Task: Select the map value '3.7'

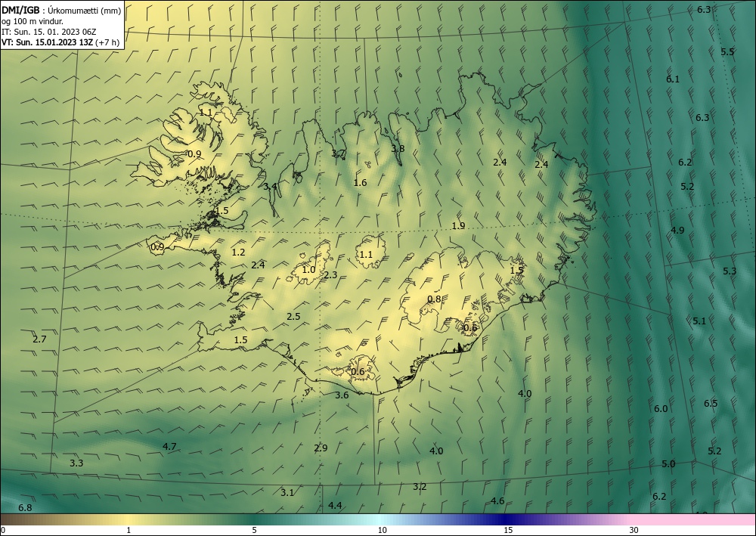Action: coord(339,153)
